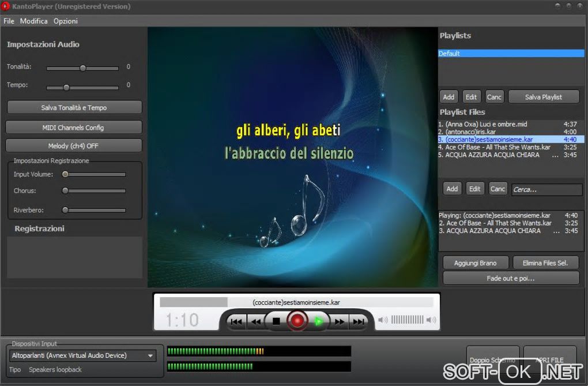Screen dimensions: 588x386
Task: Select (antonacci)iris.kar in Playlist Files
Action: pos(511,132)
